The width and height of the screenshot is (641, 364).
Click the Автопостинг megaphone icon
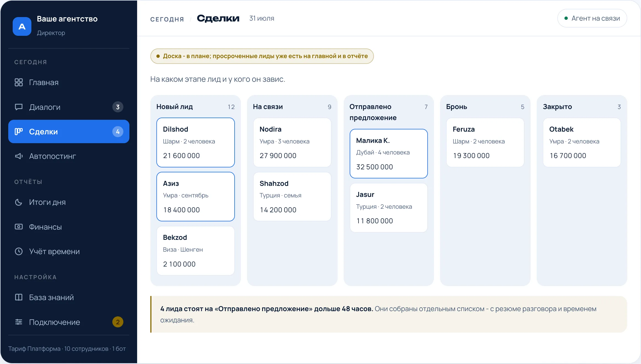pos(19,156)
